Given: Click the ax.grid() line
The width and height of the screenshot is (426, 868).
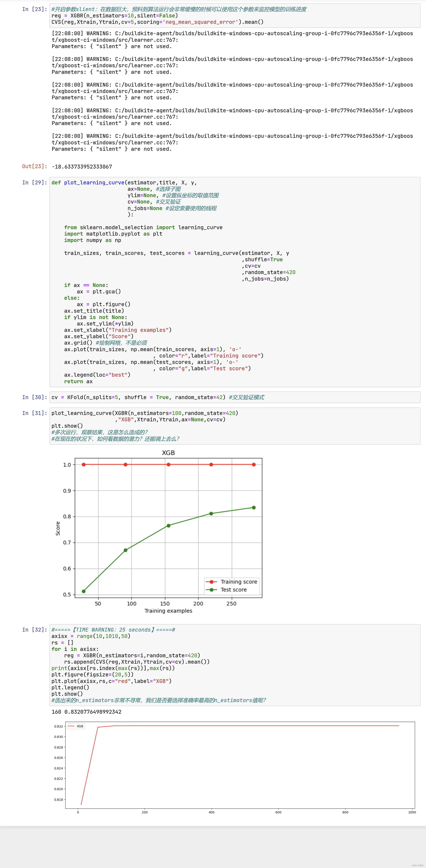Looking at the screenshot, I should (105, 343).
